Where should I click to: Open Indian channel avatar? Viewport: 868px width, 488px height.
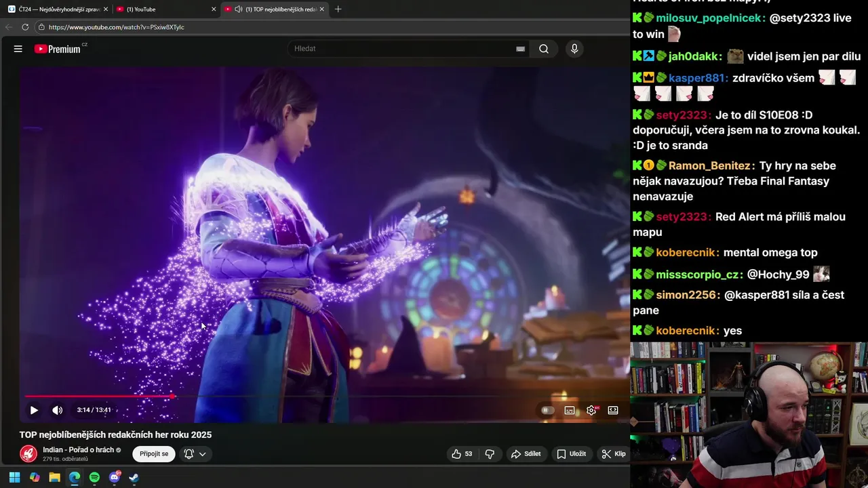28,453
